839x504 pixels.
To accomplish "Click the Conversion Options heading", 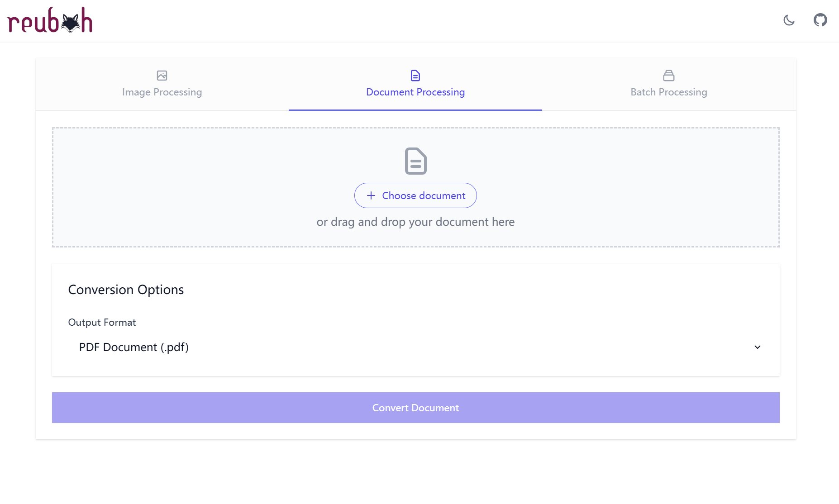I will coord(126,290).
